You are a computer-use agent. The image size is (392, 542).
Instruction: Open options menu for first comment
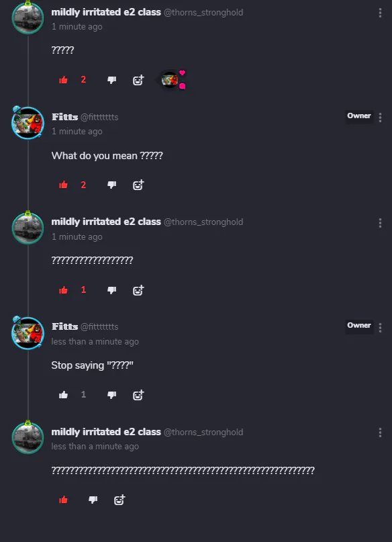380,13
